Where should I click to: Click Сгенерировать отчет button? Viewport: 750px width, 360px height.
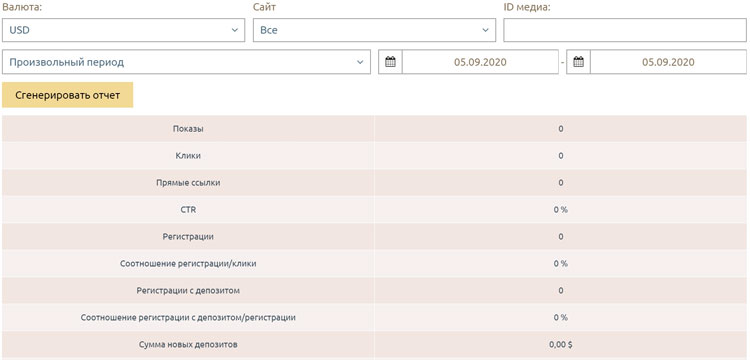(x=67, y=95)
